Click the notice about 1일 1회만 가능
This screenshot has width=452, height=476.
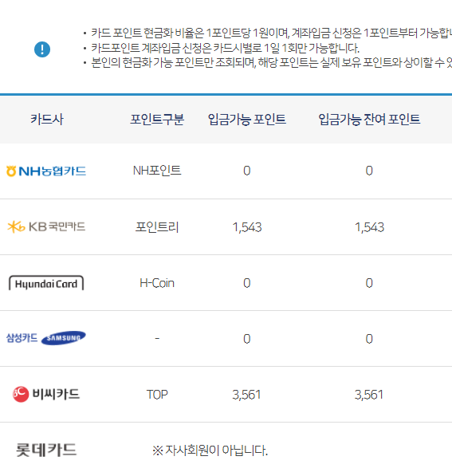226,48
